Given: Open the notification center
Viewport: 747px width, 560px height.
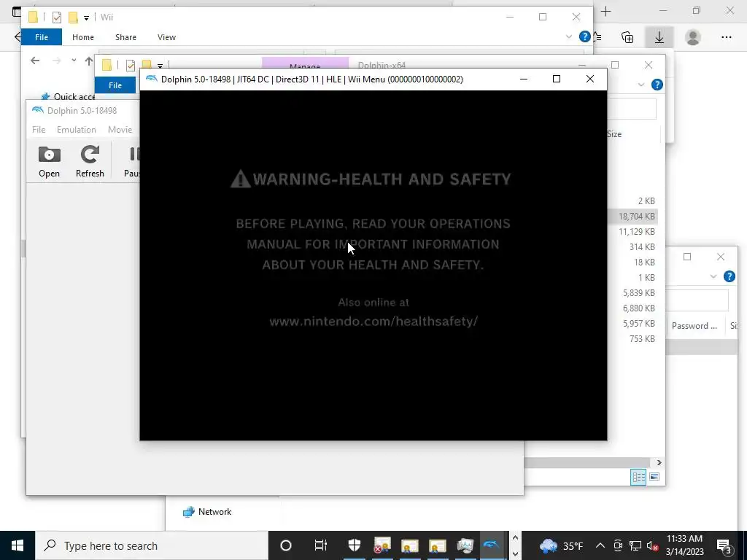Looking at the screenshot, I should (x=724, y=545).
